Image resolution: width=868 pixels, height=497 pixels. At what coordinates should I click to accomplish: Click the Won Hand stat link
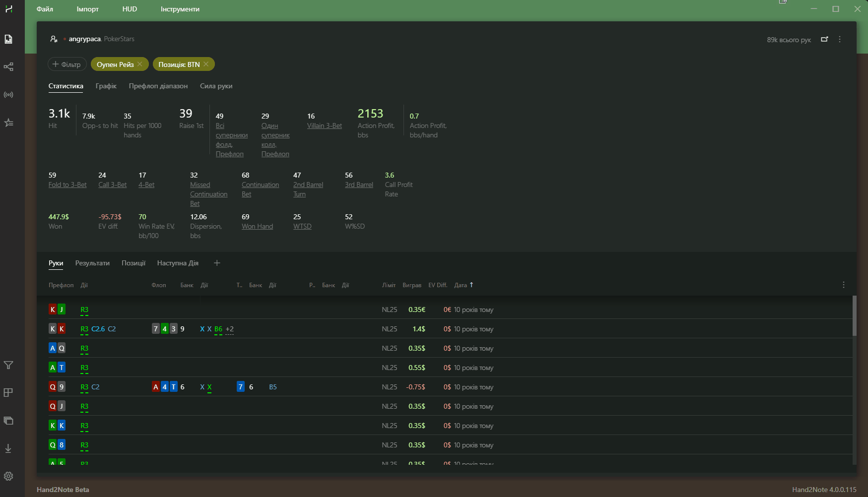(x=257, y=226)
